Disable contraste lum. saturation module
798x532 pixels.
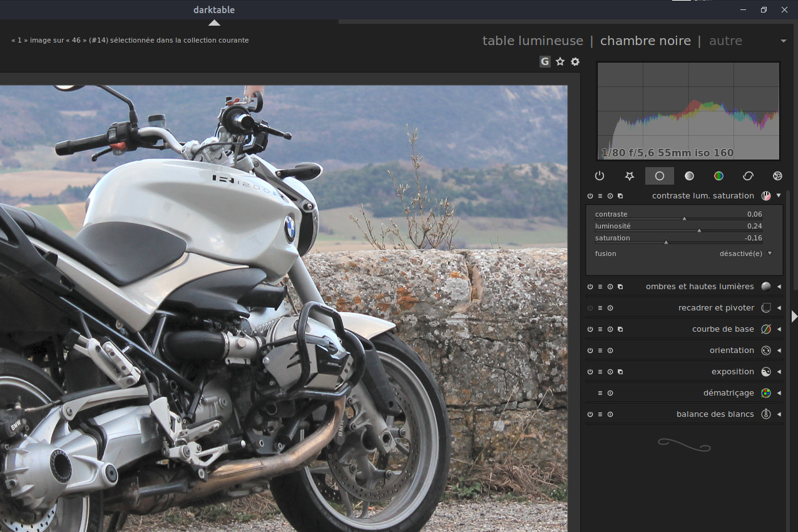(x=590, y=196)
